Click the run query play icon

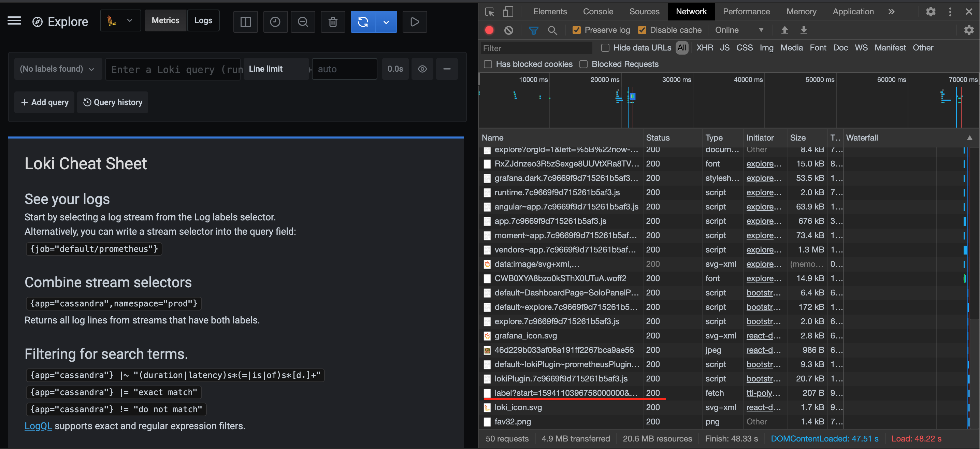click(x=414, y=22)
